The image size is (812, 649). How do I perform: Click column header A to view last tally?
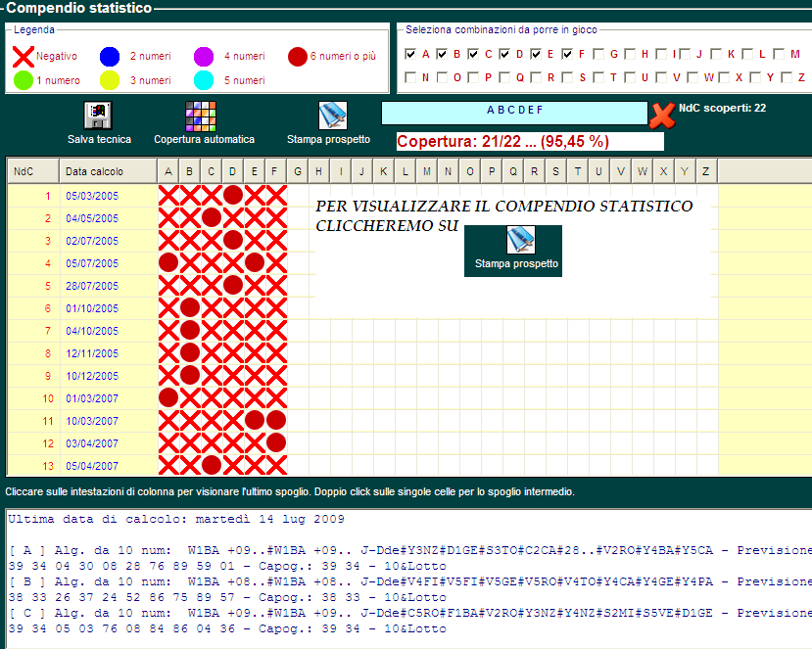tap(168, 171)
